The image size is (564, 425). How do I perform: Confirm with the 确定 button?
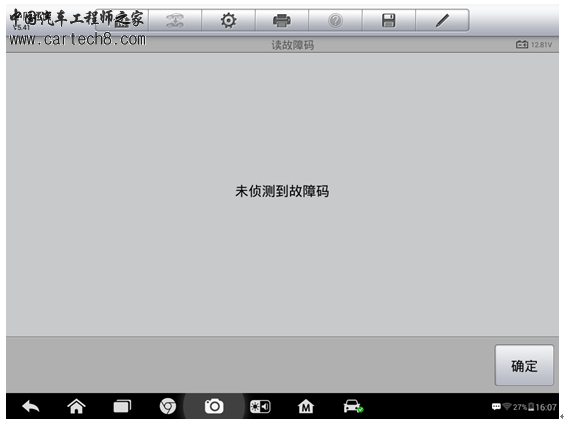(524, 365)
